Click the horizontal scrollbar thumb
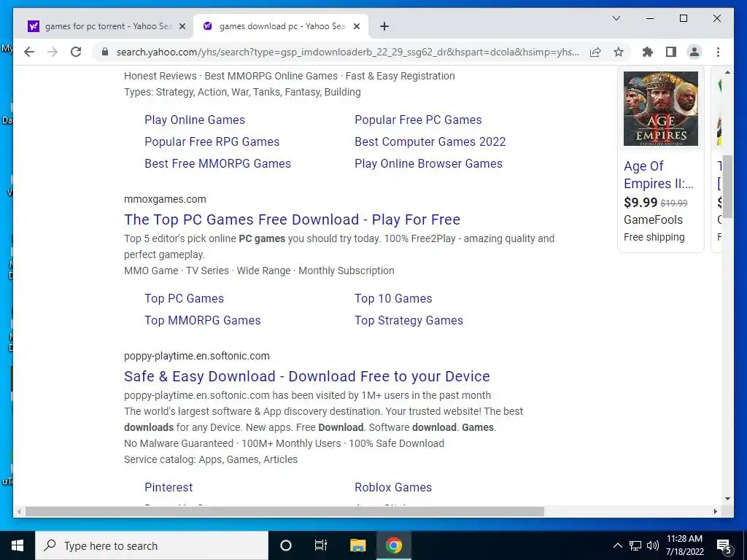Image resolution: width=747 pixels, height=560 pixels. [x=285, y=511]
